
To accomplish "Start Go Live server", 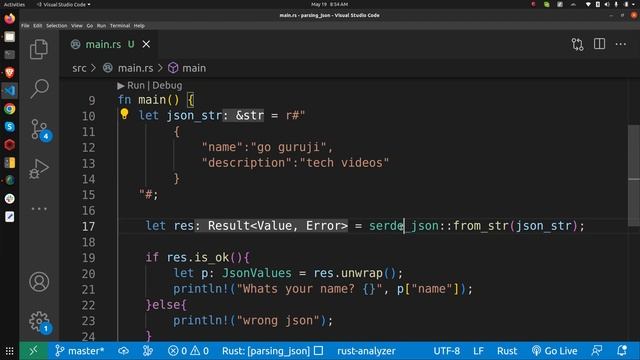I will (x=554, y=351).
